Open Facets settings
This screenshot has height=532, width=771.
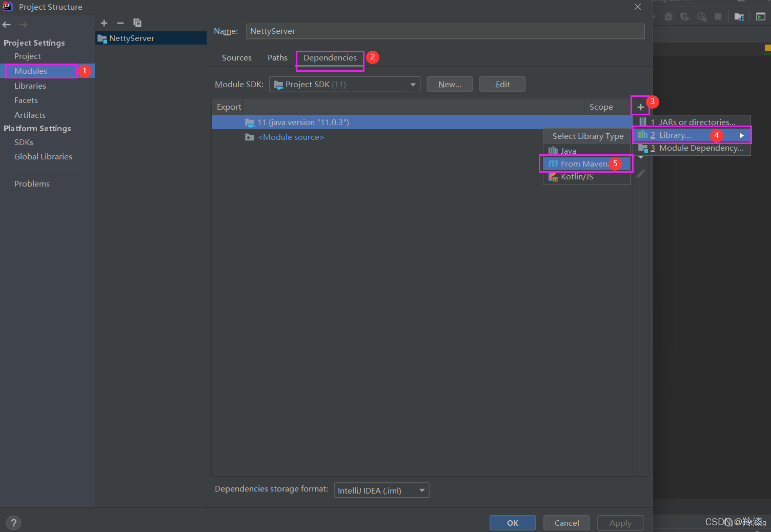26,100
